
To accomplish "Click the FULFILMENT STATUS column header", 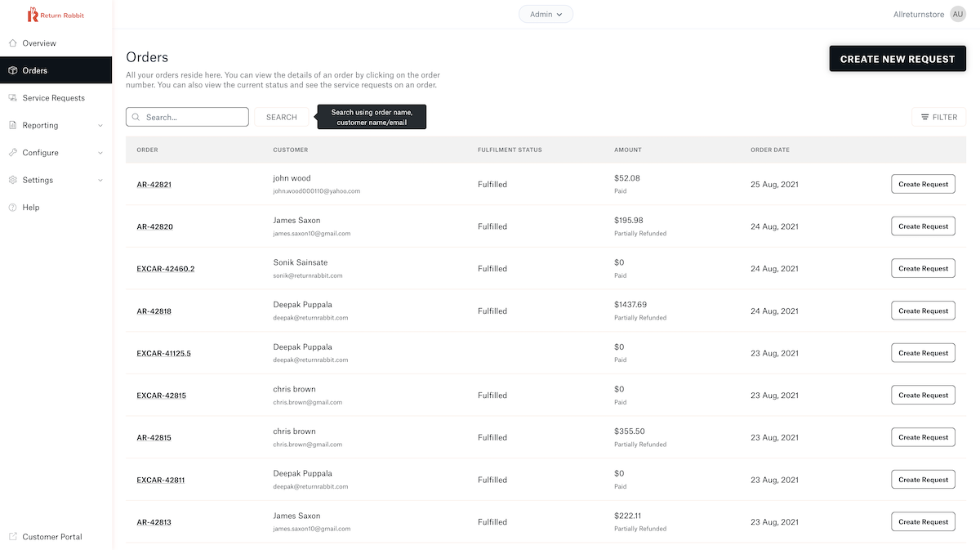I will 510,150.
